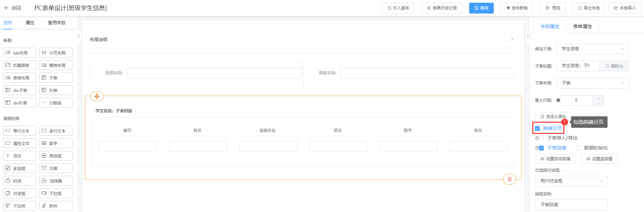Add a 多行文本 control

[x=56, y=131]
